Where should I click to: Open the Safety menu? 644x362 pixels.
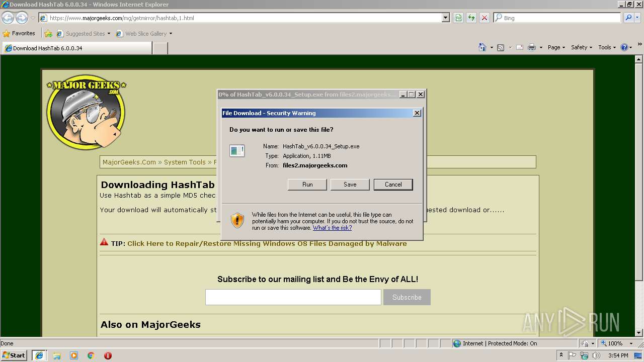click(x=582, y=47)
